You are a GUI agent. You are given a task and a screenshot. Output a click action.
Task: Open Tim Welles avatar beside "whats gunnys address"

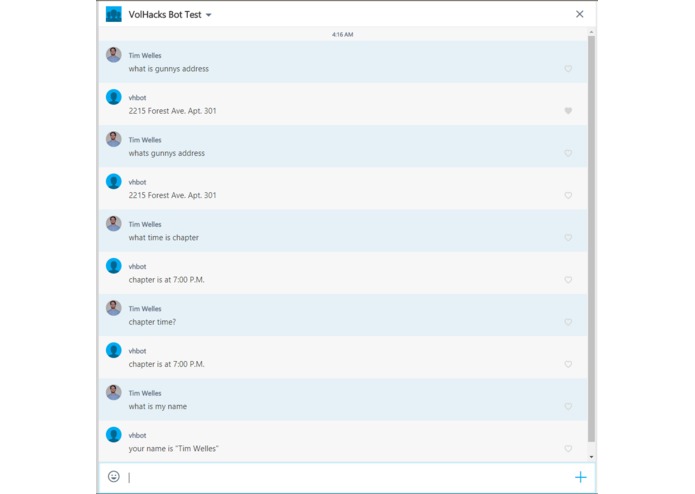113,139
